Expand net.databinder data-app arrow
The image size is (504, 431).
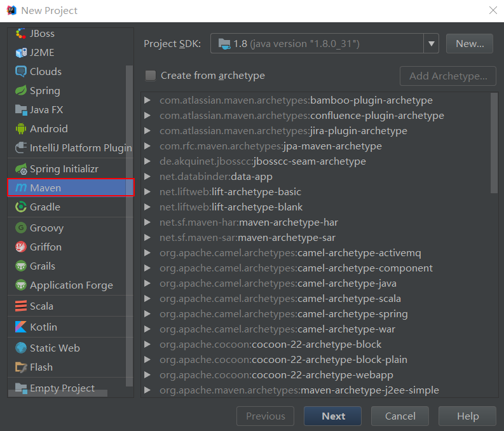pos(147,177)
